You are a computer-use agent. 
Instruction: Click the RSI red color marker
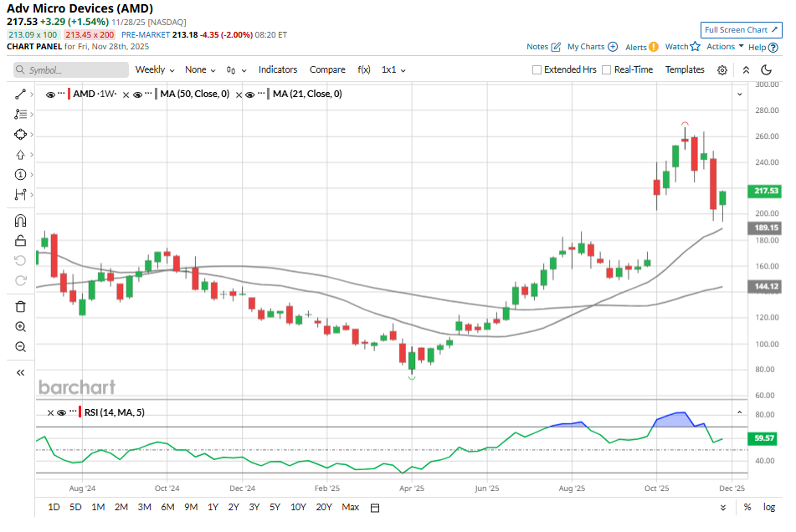[80, 412]
